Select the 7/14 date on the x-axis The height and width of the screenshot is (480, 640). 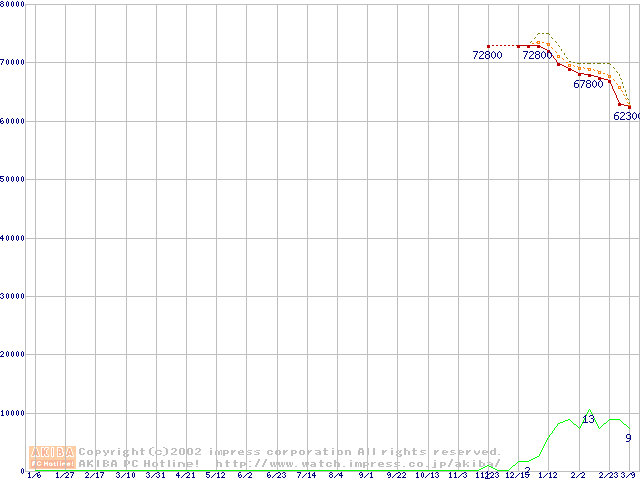[x=306, y=475]
